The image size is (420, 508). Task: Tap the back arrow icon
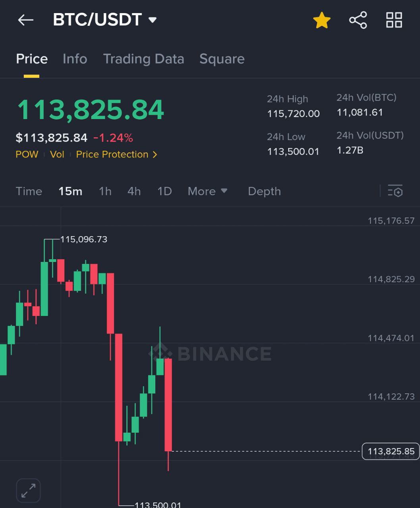pyautogui.click(x=26, y=20)
